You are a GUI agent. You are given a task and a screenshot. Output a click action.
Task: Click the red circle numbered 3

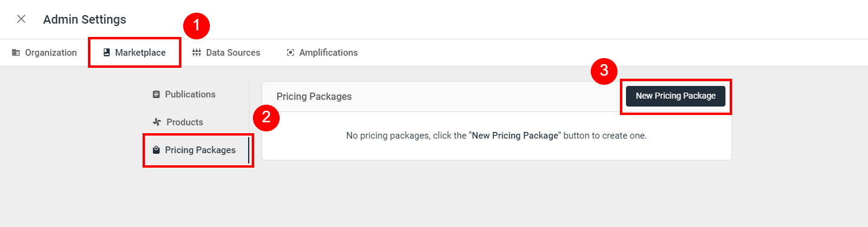click(x=604, y=70)
